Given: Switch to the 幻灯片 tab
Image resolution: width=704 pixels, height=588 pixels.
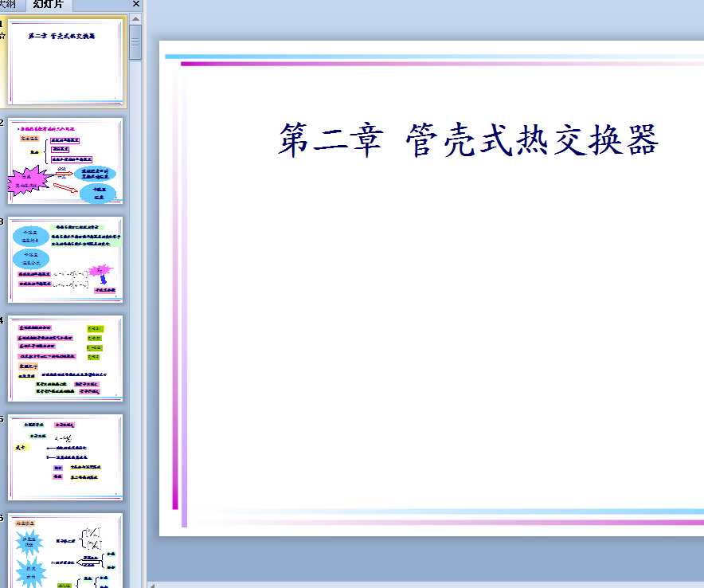Looking at the screenshot, I should coord(48,5).
